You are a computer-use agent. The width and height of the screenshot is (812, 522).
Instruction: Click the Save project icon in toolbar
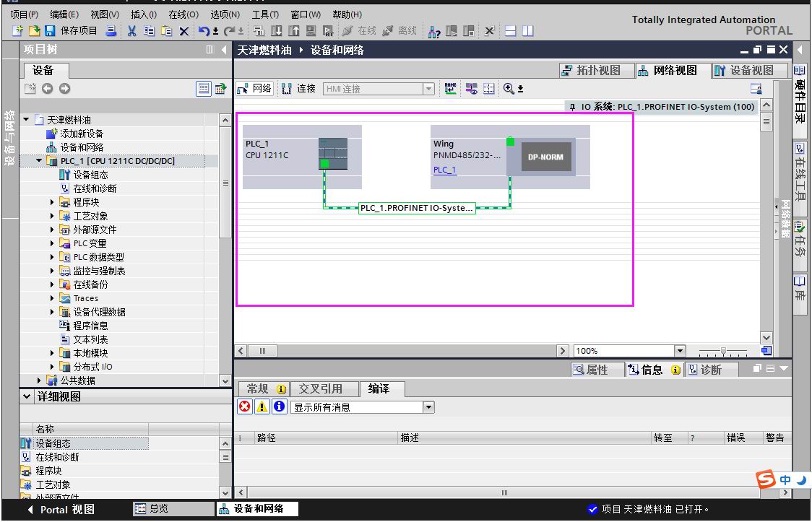click(x=50, y=30)
